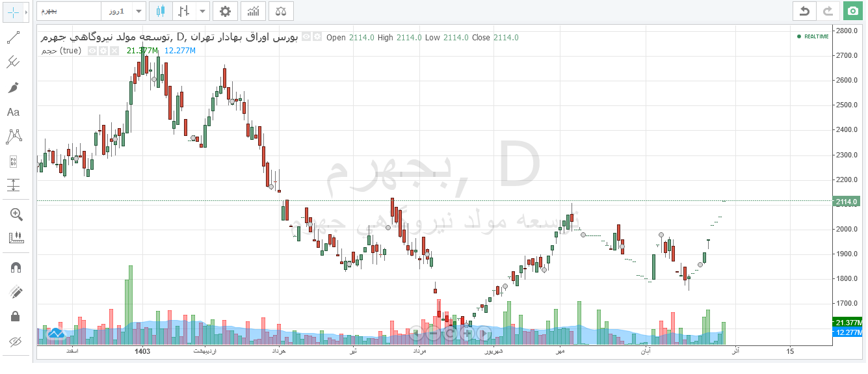Screen dimensions: 868x374
Task: Select the pitchfork drawing tool
Action: coord(13,62)
